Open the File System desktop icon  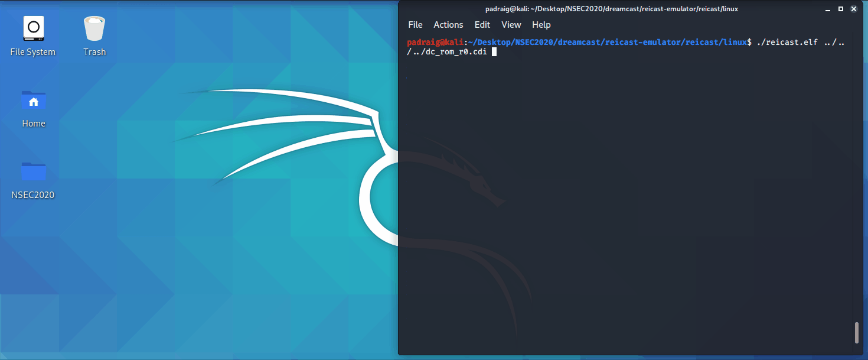coord(33,28)
